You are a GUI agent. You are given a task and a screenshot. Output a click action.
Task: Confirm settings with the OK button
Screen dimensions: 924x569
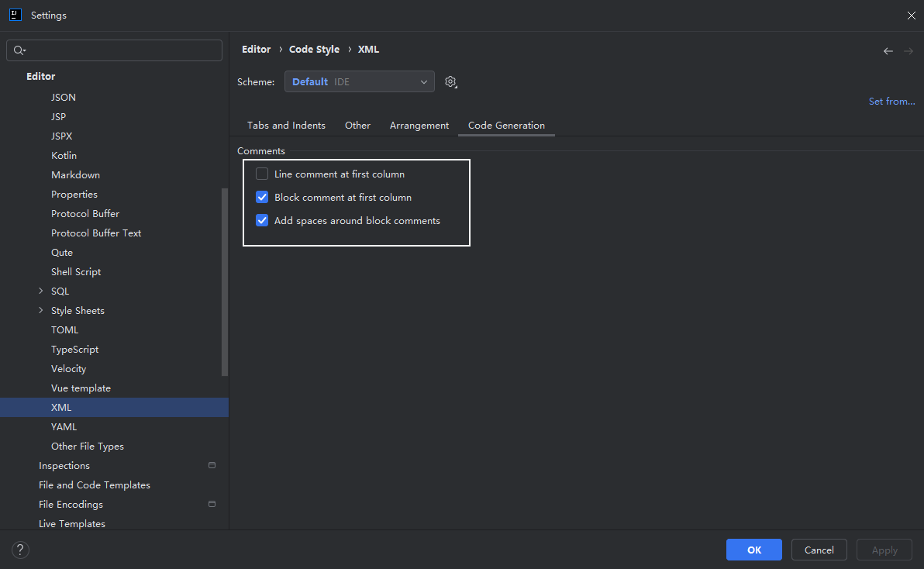click(x=753, y=550)
